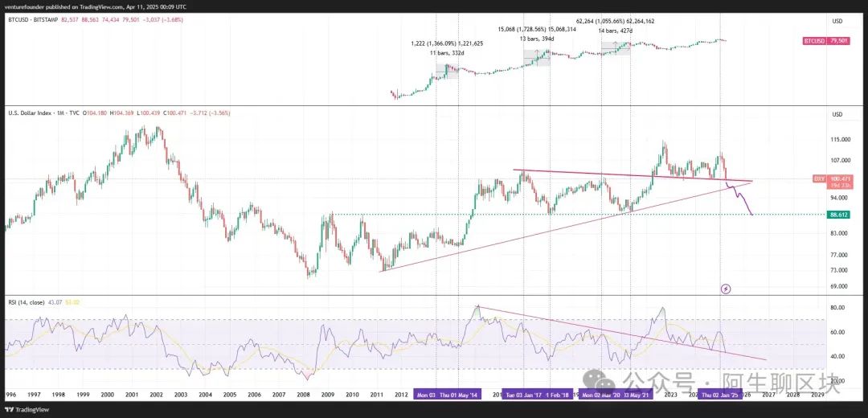Click the 2027 year on the time axis

tap(768, 395)
